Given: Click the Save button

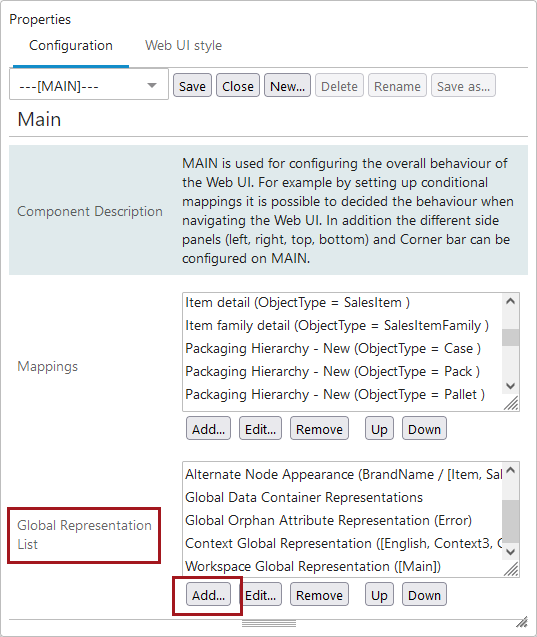Looking at the screenshot, I should point(192,86).
